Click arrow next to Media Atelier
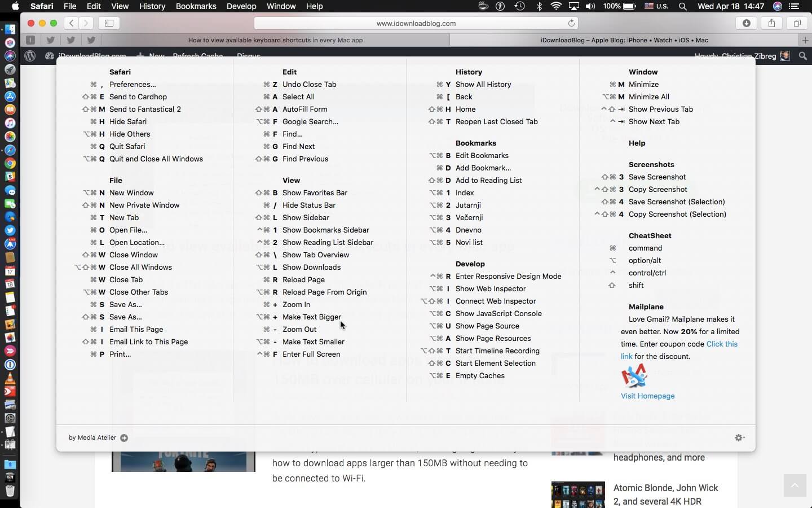Image resolution: width=812 pixels, height=508 pixels. click(x=124, y=438)
